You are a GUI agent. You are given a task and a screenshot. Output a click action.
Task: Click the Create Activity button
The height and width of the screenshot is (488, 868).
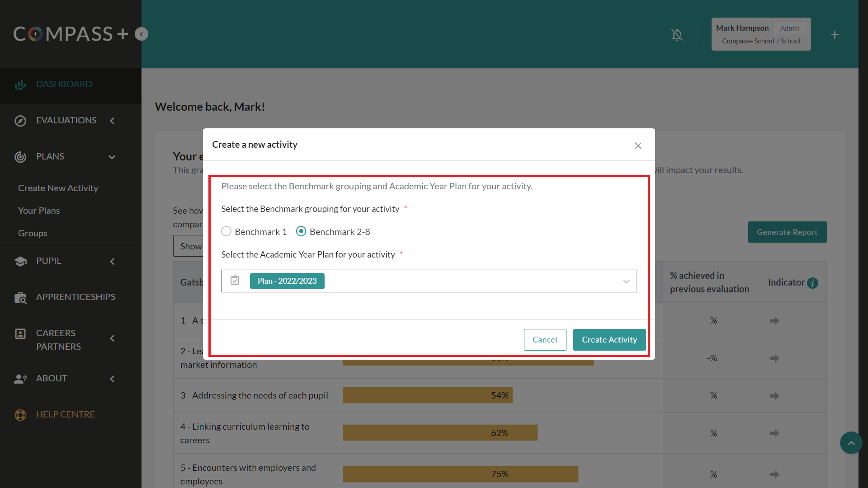[609, 339]
